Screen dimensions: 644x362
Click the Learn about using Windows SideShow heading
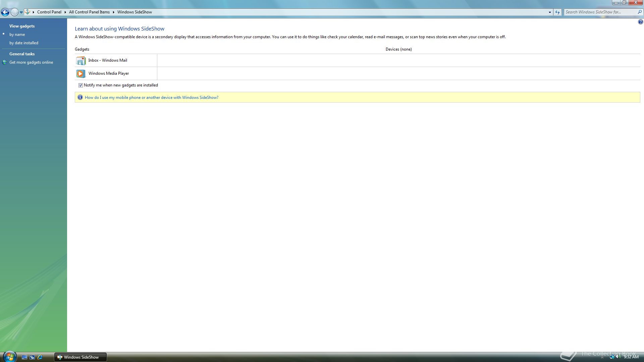[x=119, y=29]
